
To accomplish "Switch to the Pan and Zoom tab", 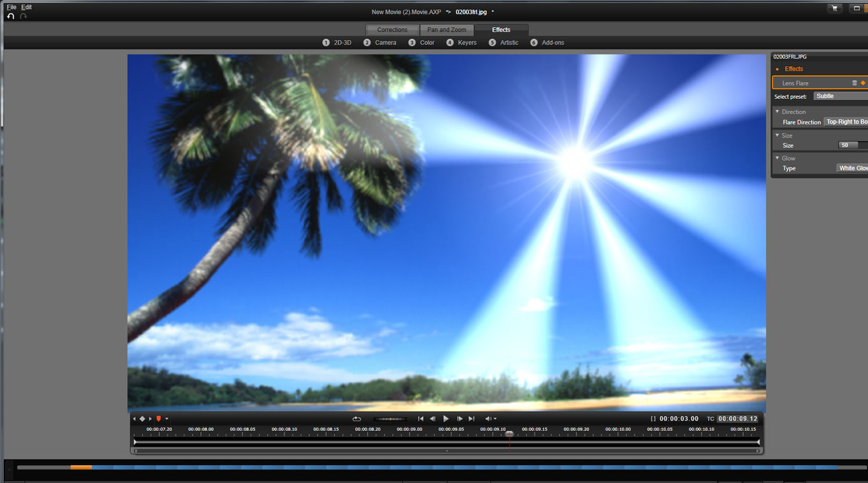I will pos(446,30).
